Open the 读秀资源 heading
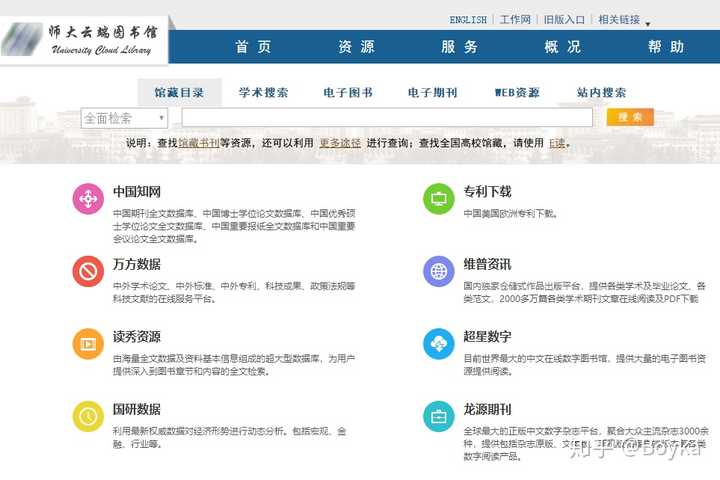Image resolution: width=720 pixels, height=480 pixels. pyautogui.click(x=137, y=337)
